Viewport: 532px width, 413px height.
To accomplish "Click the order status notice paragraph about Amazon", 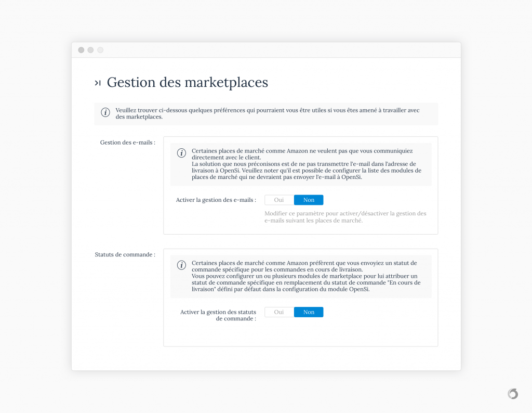I will [x=306, y=276].
